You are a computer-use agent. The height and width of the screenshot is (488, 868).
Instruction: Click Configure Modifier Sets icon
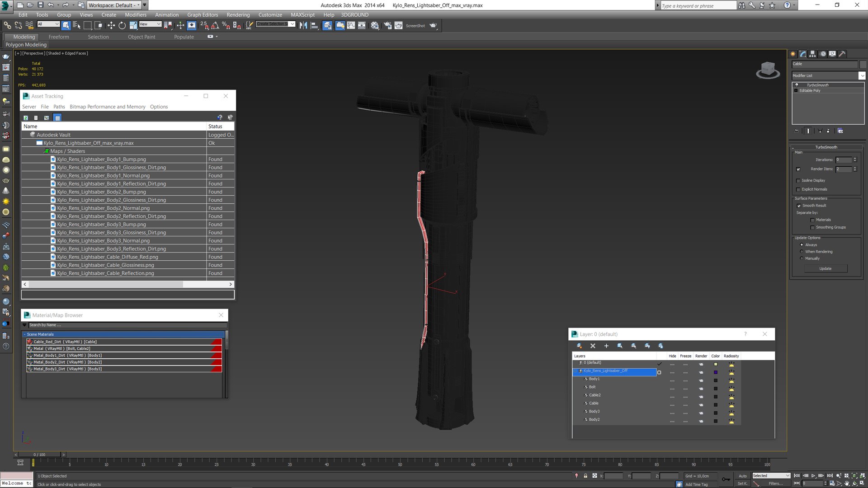[x=840, y=131]
